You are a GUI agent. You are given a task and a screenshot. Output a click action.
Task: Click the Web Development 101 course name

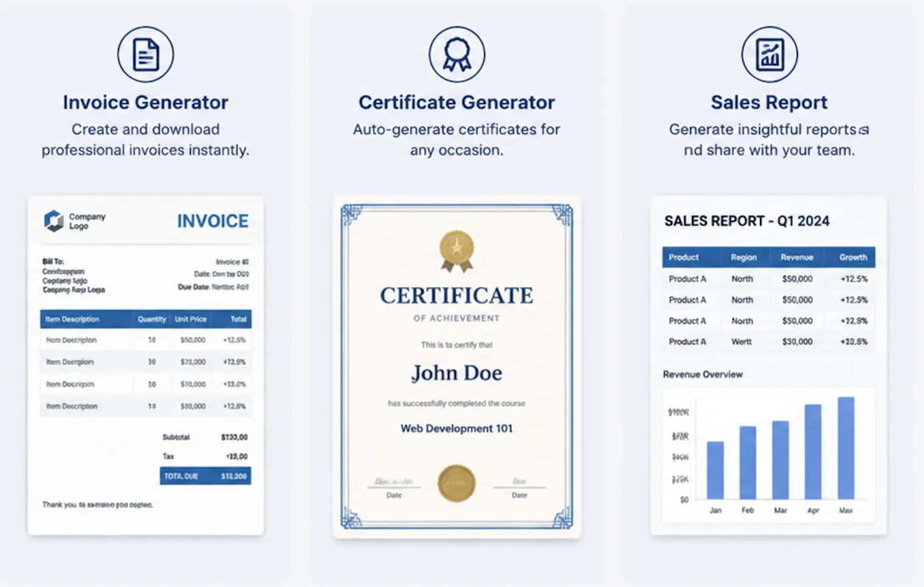pyautogui.click(x=457, y=428)
